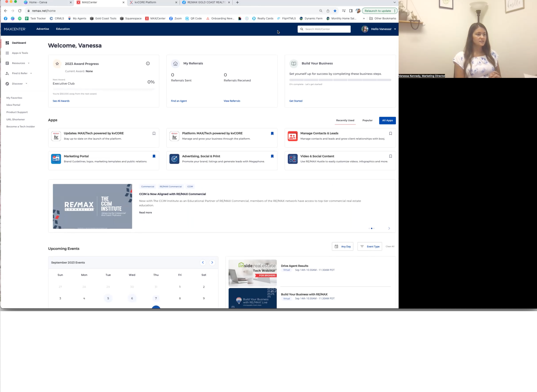Click the star icon in Award Progress card
The image size is (537, 392).
pos(57,64)
